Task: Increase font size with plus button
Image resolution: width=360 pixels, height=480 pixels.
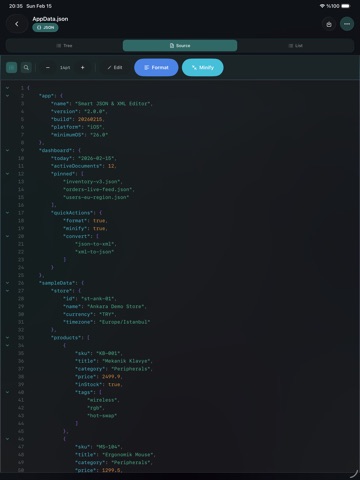Action: (83, 68)
